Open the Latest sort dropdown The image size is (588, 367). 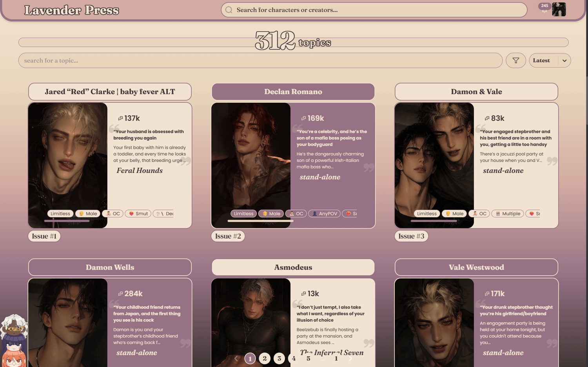click(x=550, y=60)
